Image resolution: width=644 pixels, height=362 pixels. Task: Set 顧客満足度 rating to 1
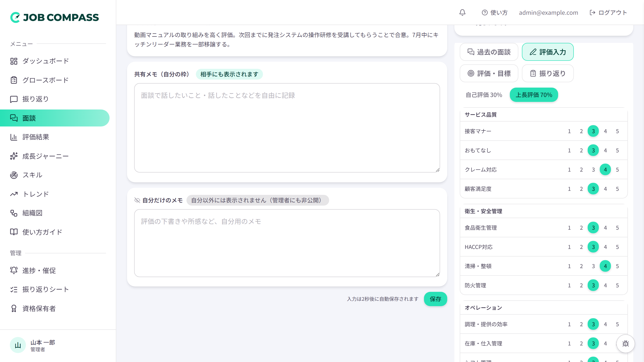pyautogui.click(x=569, y=189)
